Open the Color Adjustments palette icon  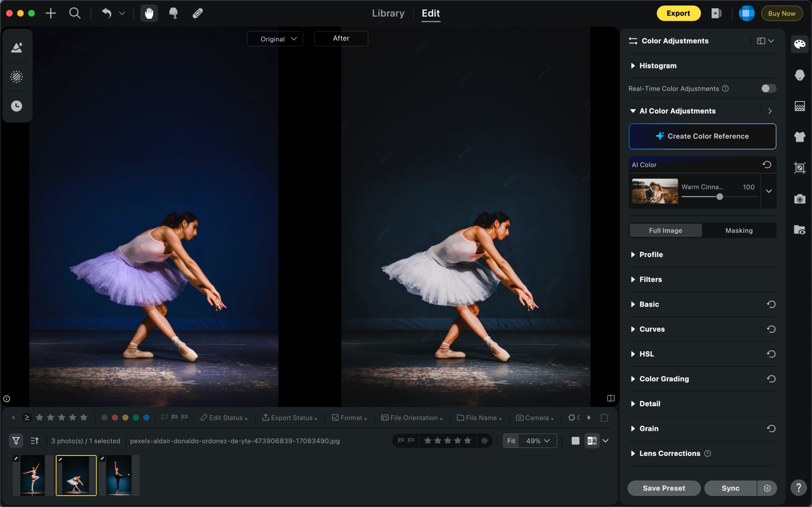800,44
